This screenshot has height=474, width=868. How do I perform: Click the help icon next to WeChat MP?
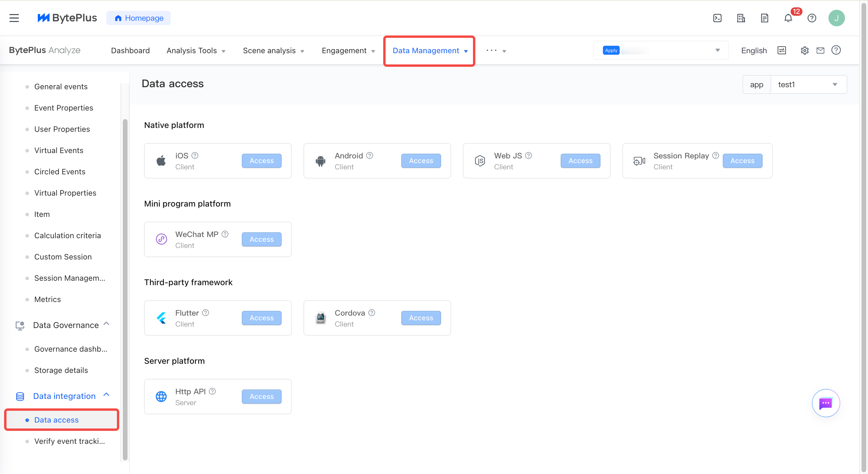coord(225,234)
